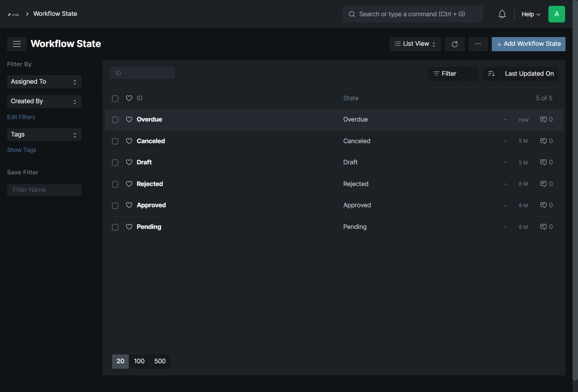Refresh the Workflow State list

point(455,44)
